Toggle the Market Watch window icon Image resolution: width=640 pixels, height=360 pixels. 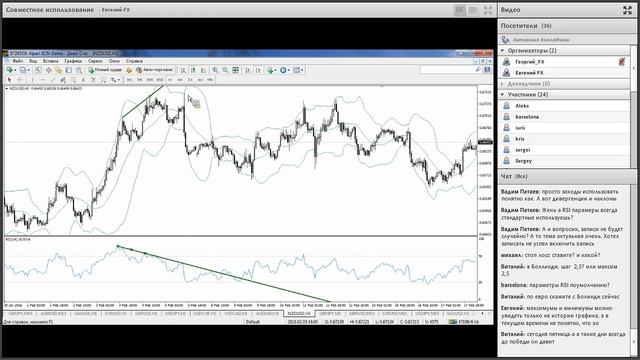(x=38, y=70)
